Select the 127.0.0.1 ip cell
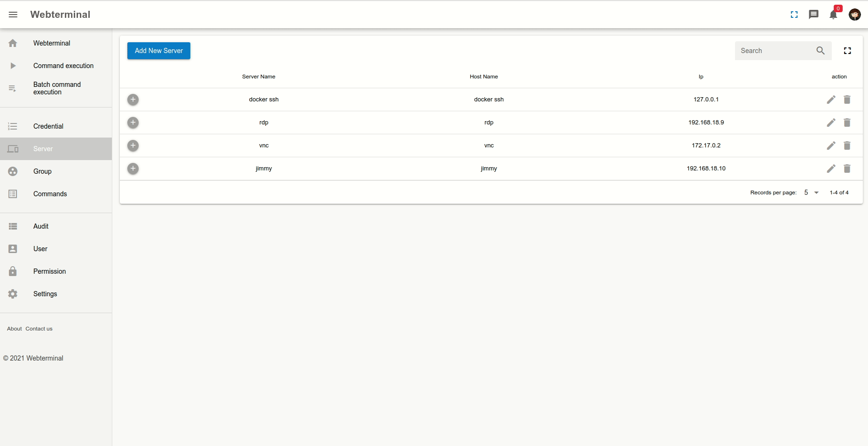 706,100
